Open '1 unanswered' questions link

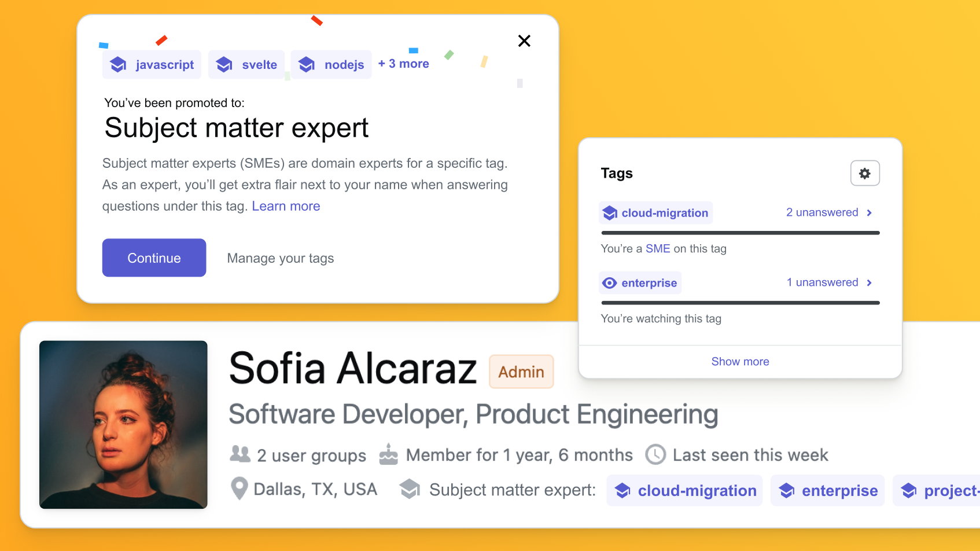(822, 282)
